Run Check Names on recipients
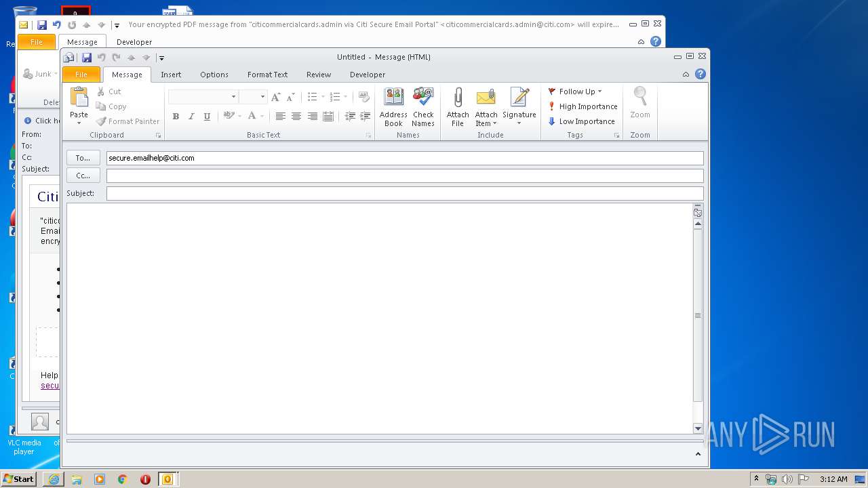The image size is (868, 488). (x=423, y=107)
